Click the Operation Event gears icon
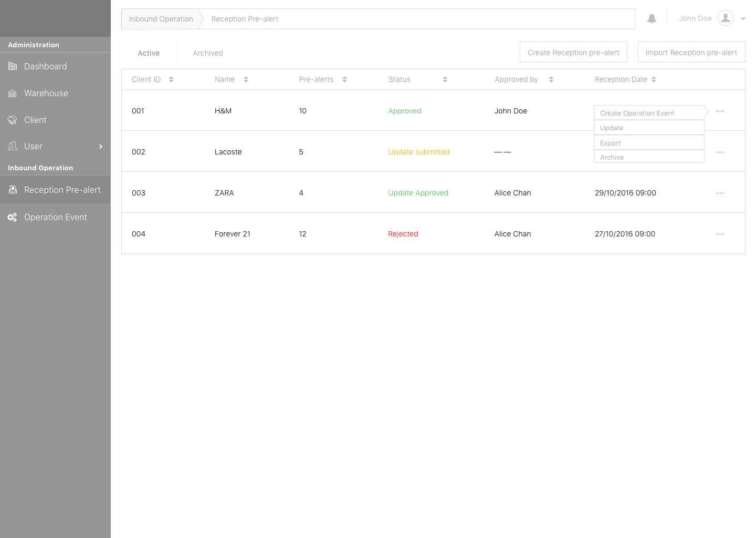 pyautogui.click(x=13, y=217)
